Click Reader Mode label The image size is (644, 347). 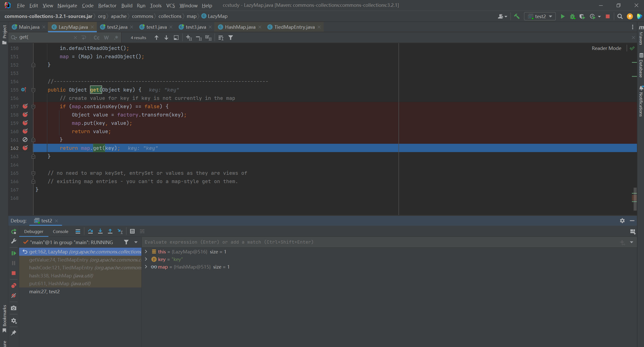coord(606,48)
